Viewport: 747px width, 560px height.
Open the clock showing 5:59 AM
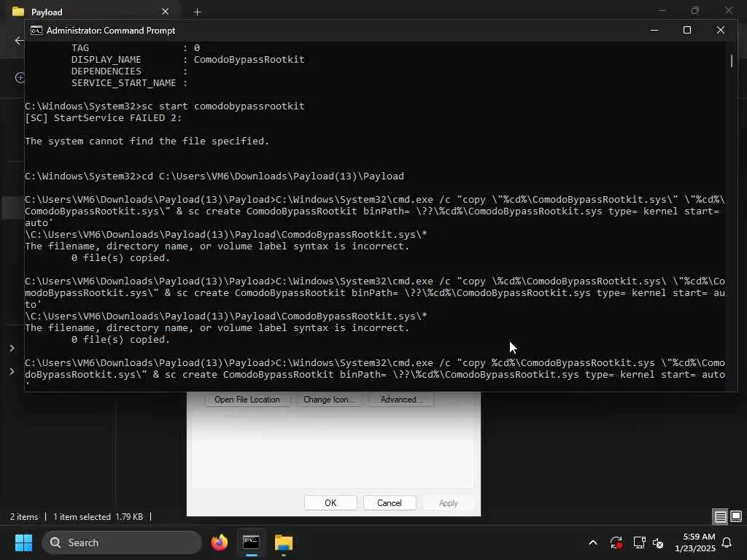click(x=694, y=542)
